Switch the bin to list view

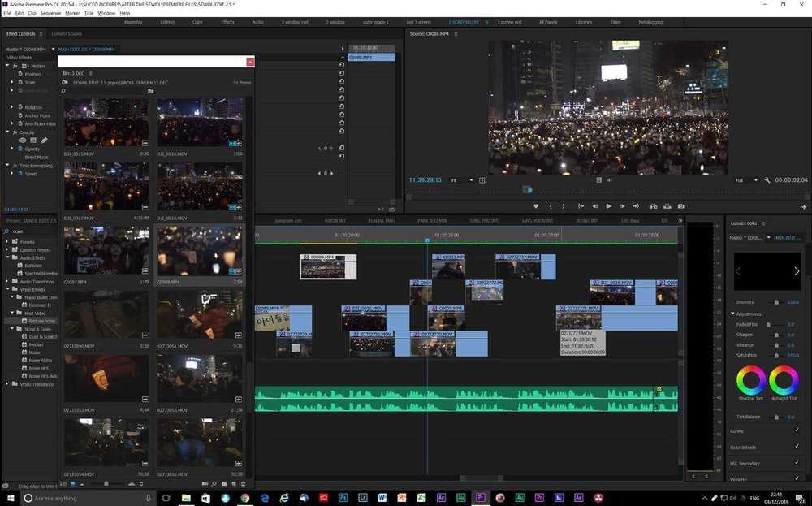pos(63,484)
